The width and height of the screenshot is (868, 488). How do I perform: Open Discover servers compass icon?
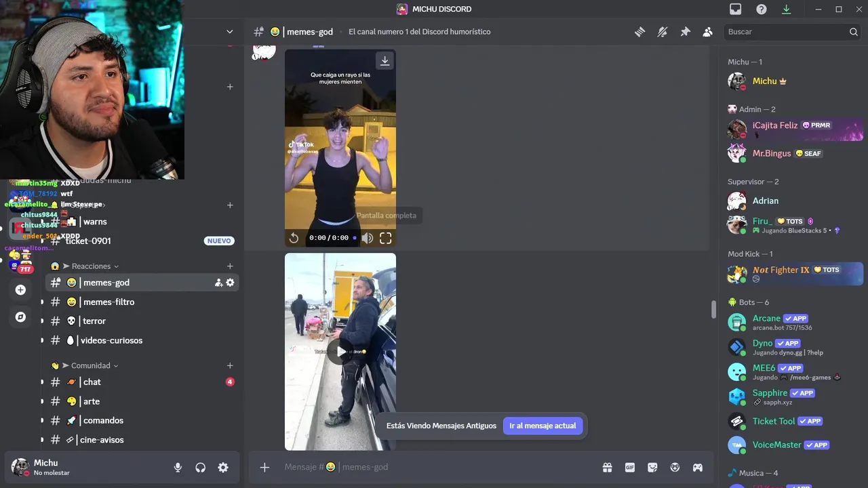tap(20, 317)
